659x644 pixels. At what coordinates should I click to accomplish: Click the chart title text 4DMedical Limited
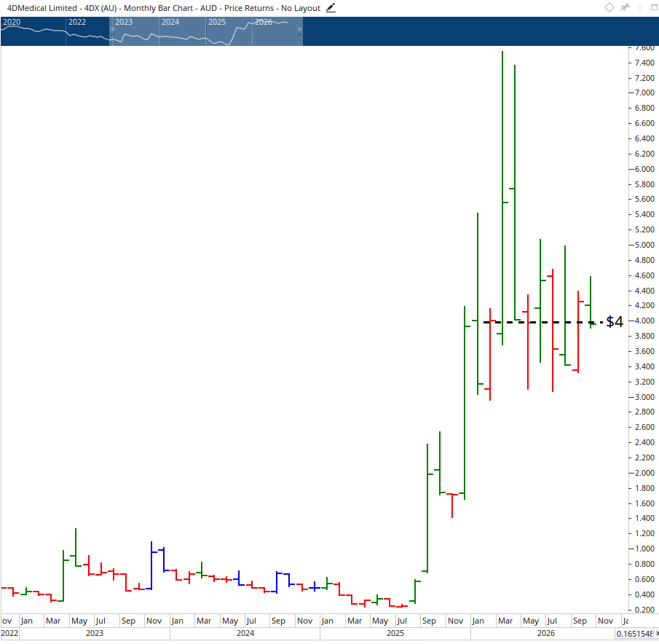(x=42, y=8)
